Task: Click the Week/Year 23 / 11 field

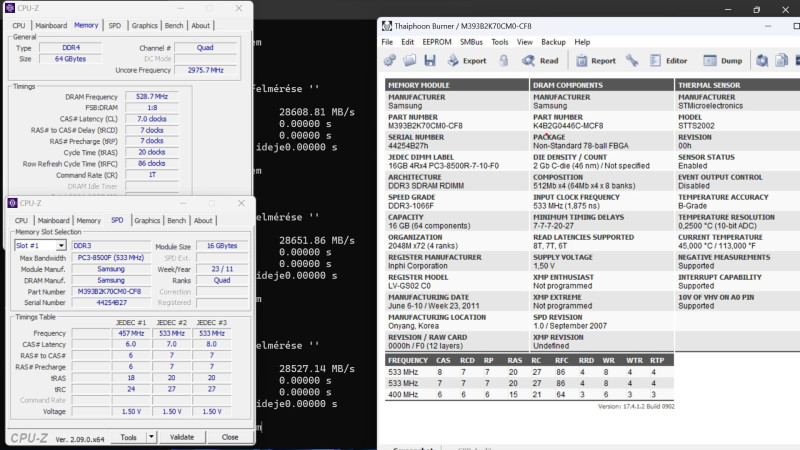Action: pyautogui.click(x=222, y=269)
